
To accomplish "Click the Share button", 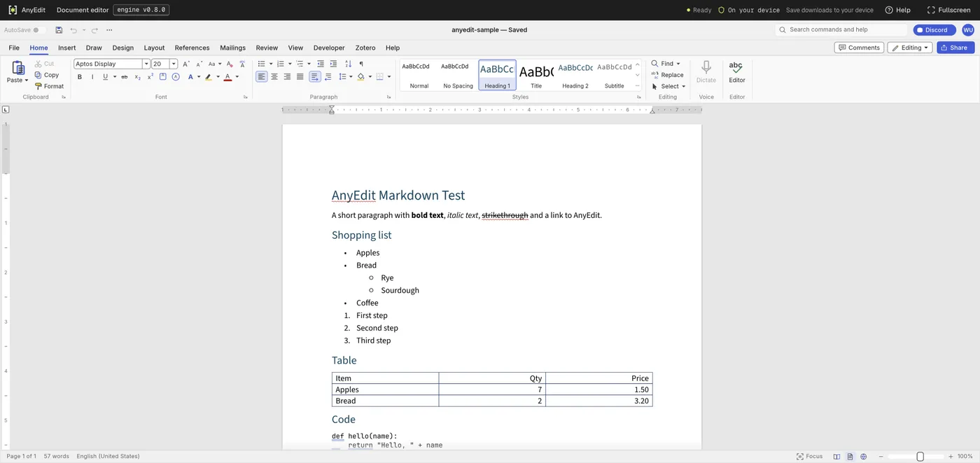I will (953, 48).
